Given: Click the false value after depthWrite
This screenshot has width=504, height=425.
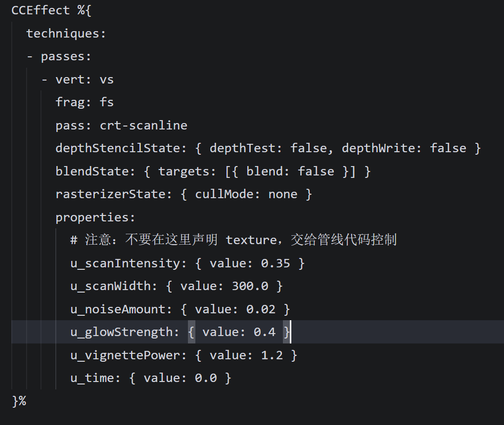Looking at the screenshot, I should (448, 148).
